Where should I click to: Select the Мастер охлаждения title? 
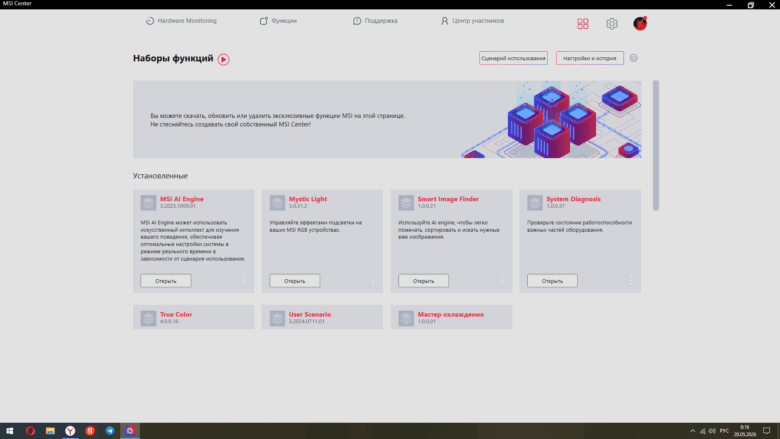[451, 314]
